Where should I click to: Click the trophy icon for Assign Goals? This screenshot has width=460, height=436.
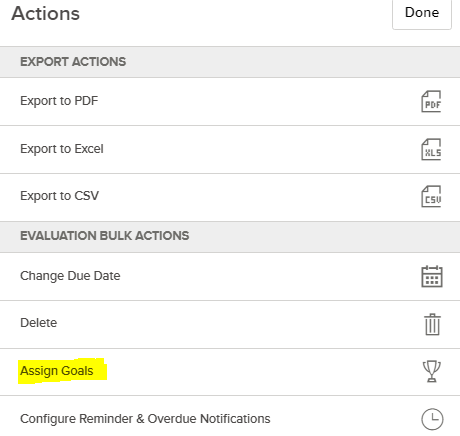tap(432, 371)
